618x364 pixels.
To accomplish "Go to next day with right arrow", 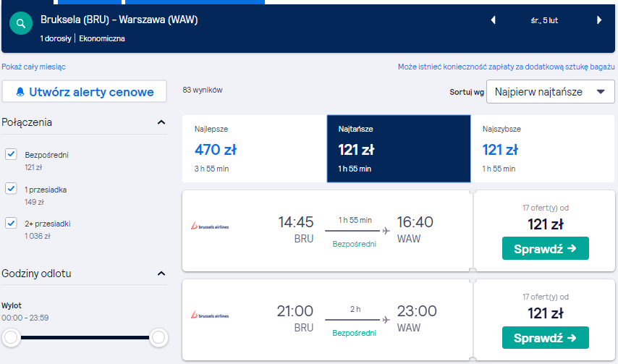I will (x=599, y=20).
